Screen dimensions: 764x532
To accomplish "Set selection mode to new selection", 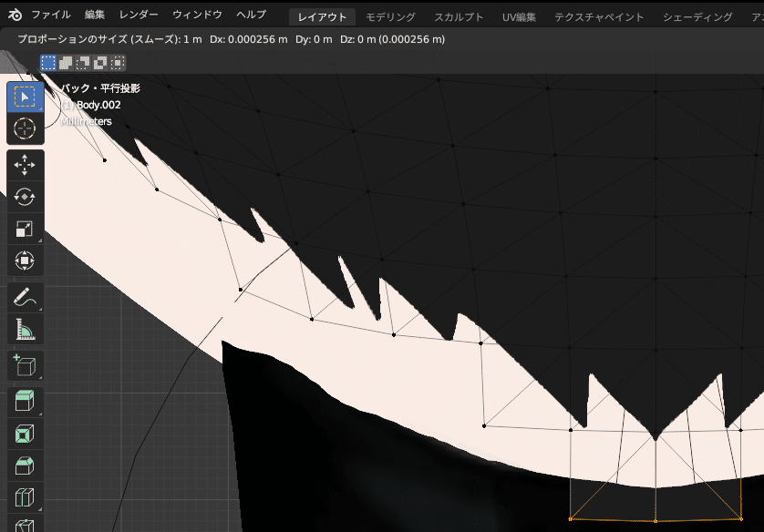I will click(48, 63).
